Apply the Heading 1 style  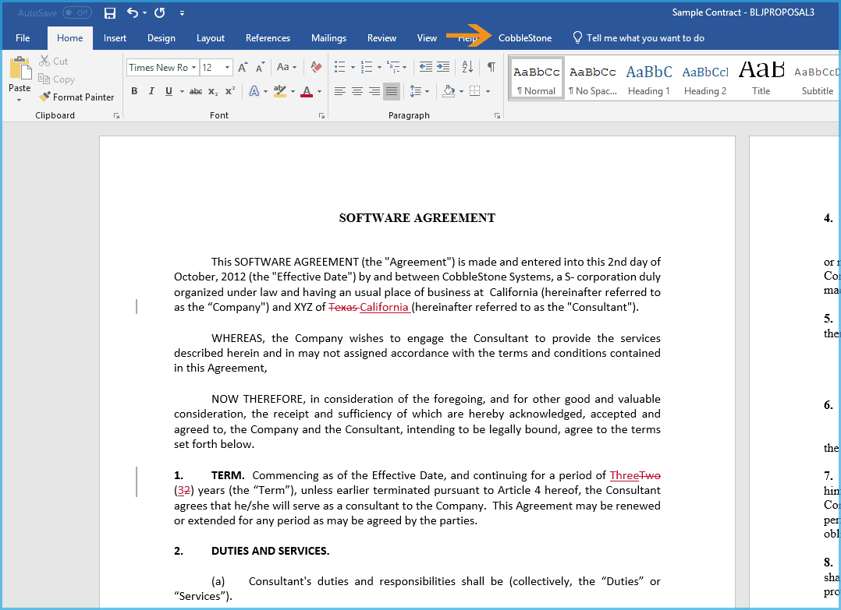649,79
